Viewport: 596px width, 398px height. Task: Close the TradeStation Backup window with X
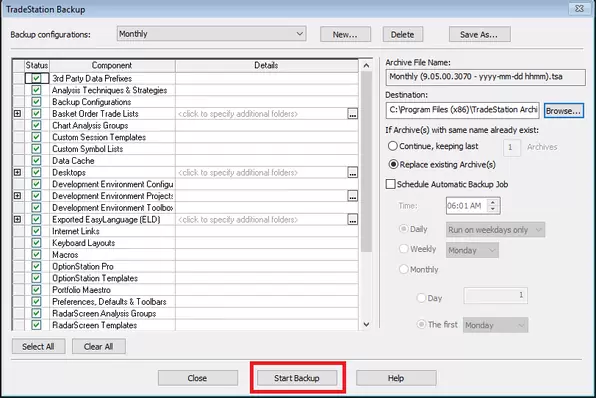coord(579,8)
